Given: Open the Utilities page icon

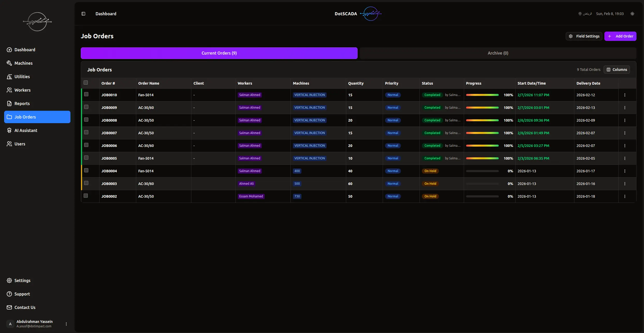Looking at the screenshot, I should (x=9, y=77).
